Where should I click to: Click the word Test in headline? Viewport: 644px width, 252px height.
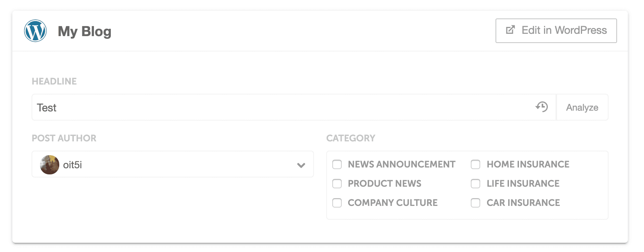[47, 108]
